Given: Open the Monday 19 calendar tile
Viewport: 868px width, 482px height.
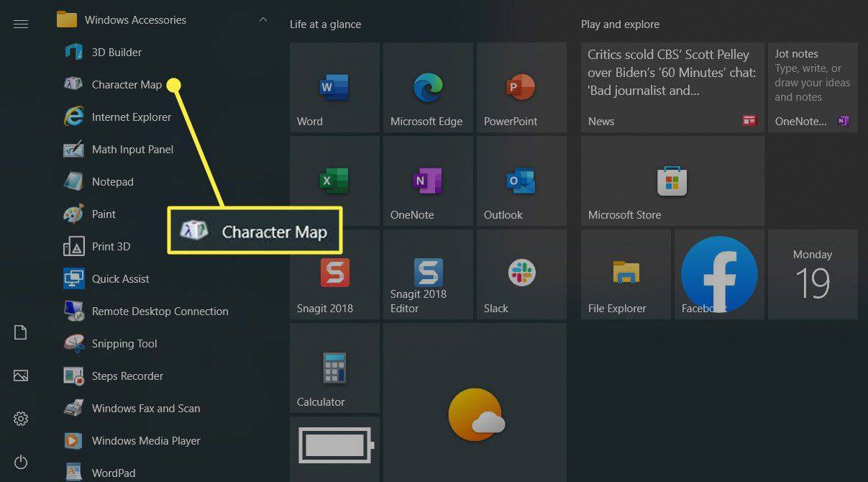Looking at the screenshot, I should coord(813,275).
